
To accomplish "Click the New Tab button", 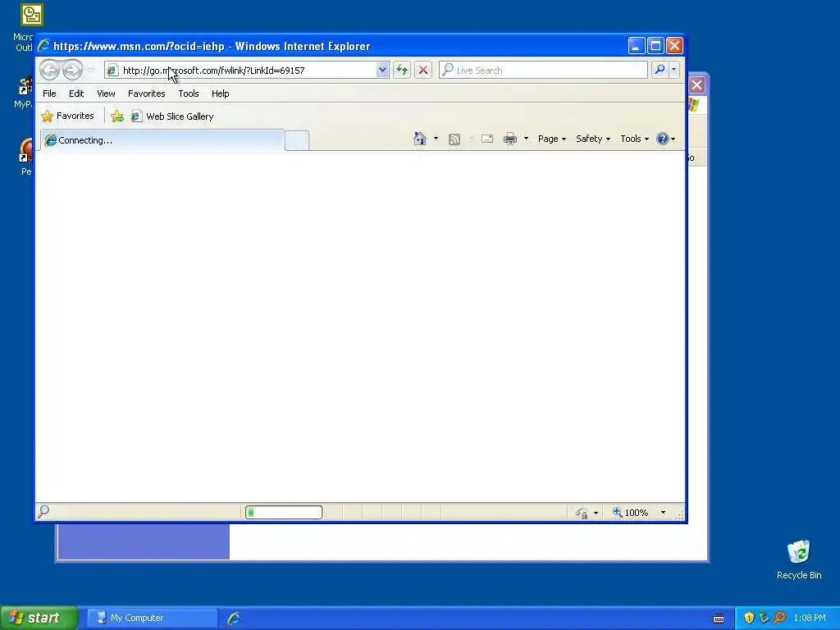I will tap(297, 140).
